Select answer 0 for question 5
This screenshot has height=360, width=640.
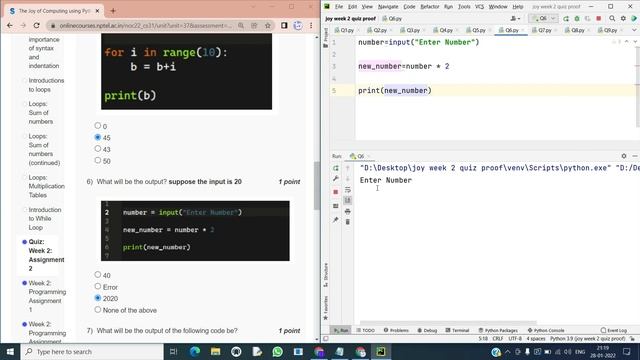[x=98, y=126]
